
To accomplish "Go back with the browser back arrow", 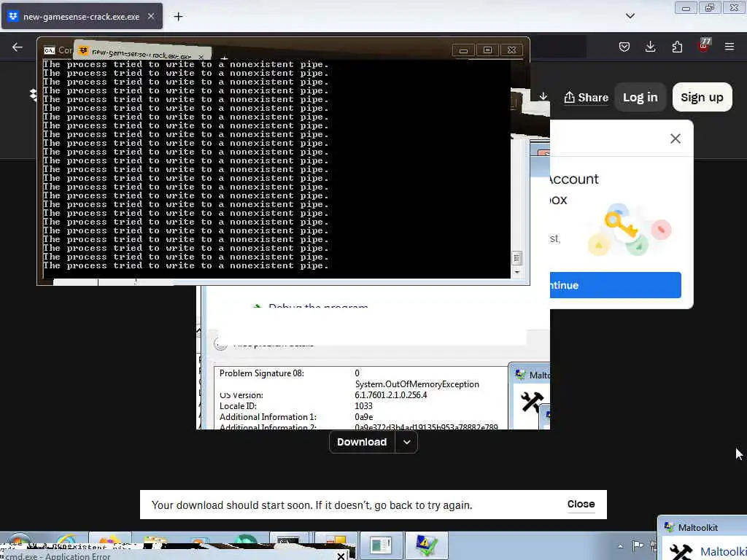I will 18,47.
